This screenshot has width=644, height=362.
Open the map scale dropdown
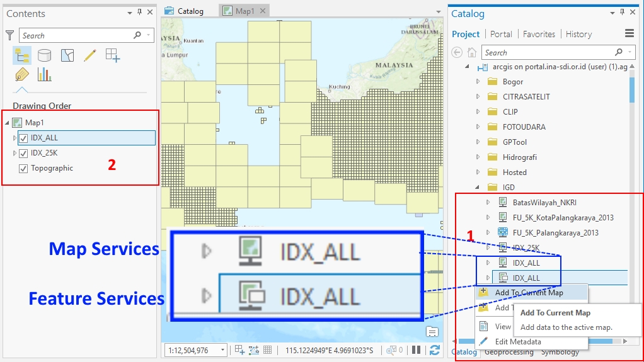222,350
